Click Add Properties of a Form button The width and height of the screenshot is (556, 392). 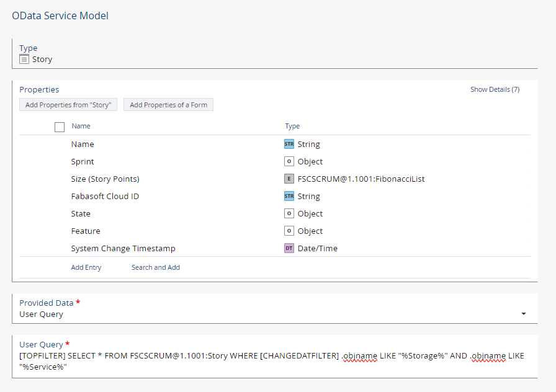(168, 105)
